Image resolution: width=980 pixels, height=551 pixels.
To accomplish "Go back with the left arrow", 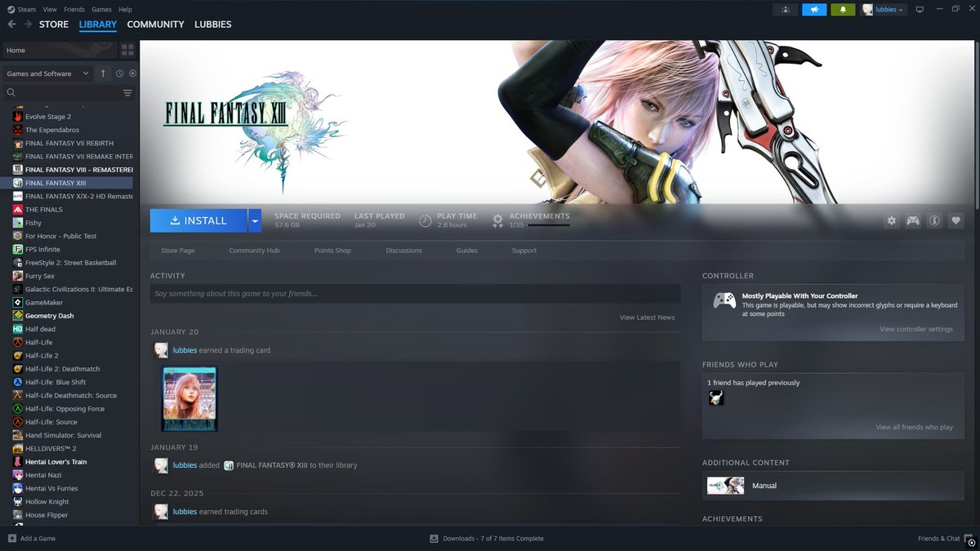I will pyautogui.click(x=11, y=24).
